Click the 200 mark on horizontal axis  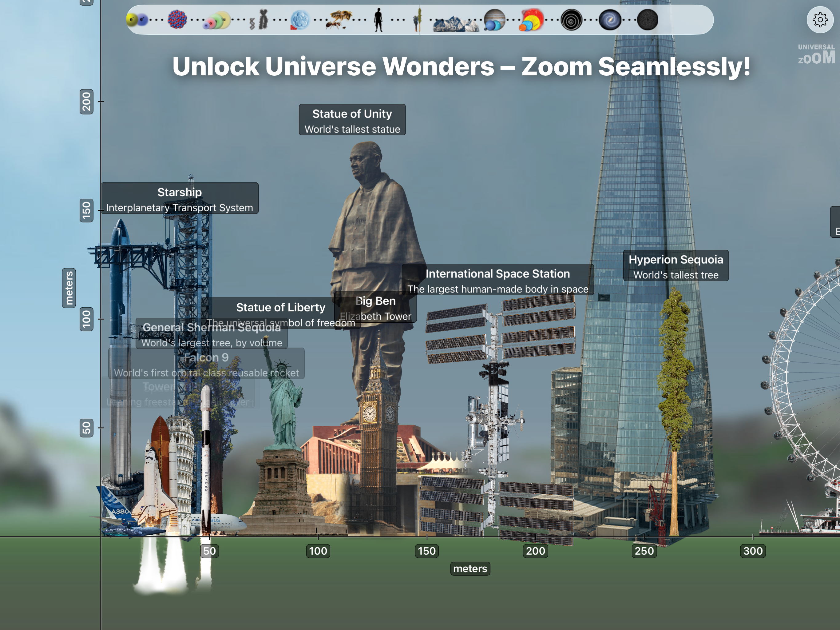535,551
